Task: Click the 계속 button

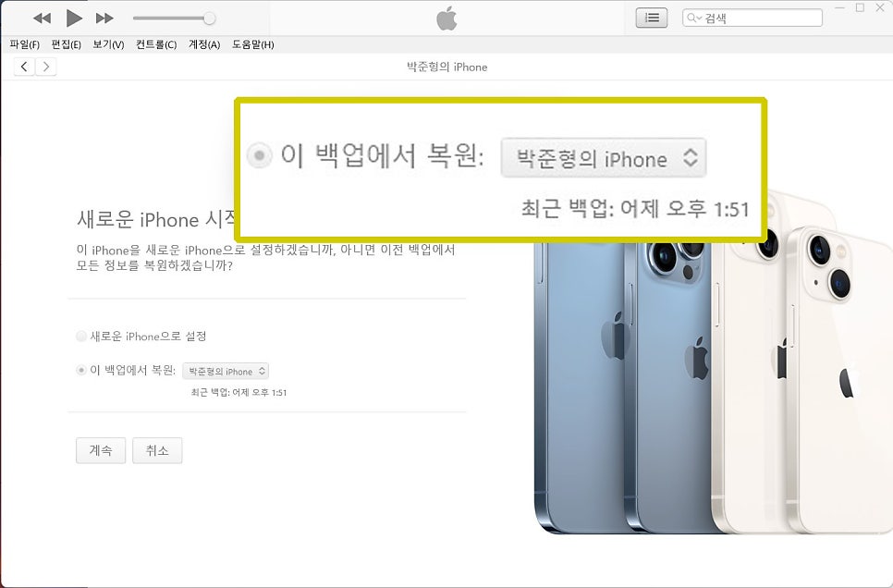Action: 101,450
